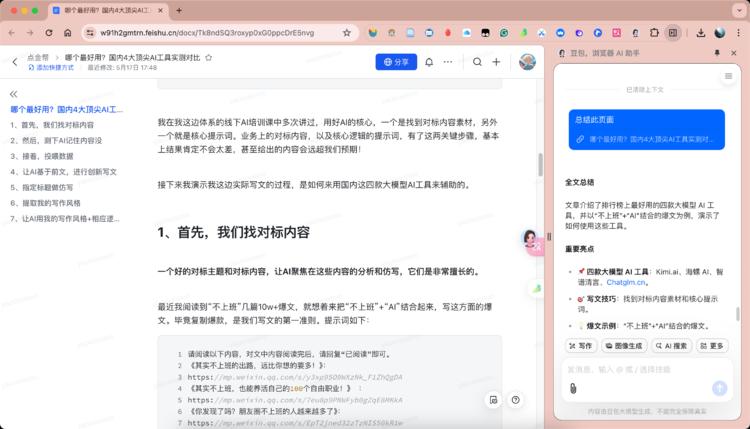The width and height of the screenshot is (750, 429).
Task: Jump to outline item 1 首先，我们找对标内容
Action: click(52, 125)
